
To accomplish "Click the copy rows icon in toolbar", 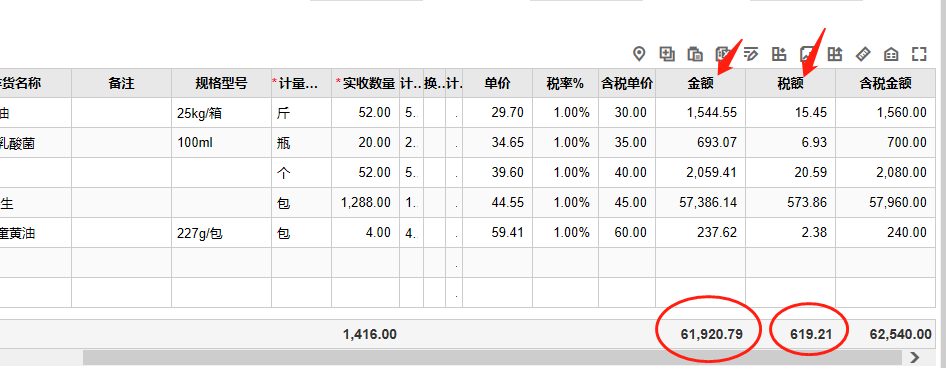I will point(695,54).
